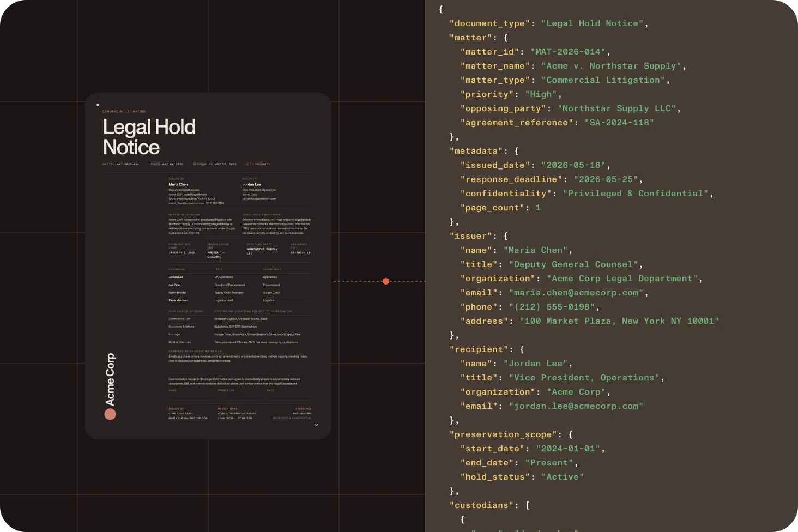798x532 pixels.
Task: Click the "page_count": 1 JSON line
Action: coord(500,208)
